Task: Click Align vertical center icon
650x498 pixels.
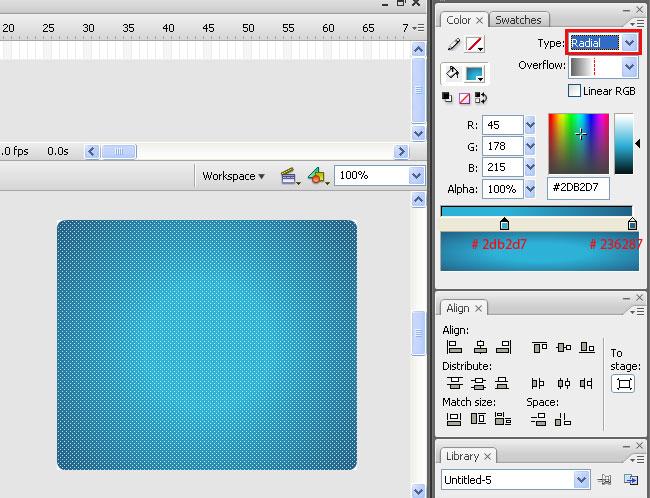Action: [564, 347]
